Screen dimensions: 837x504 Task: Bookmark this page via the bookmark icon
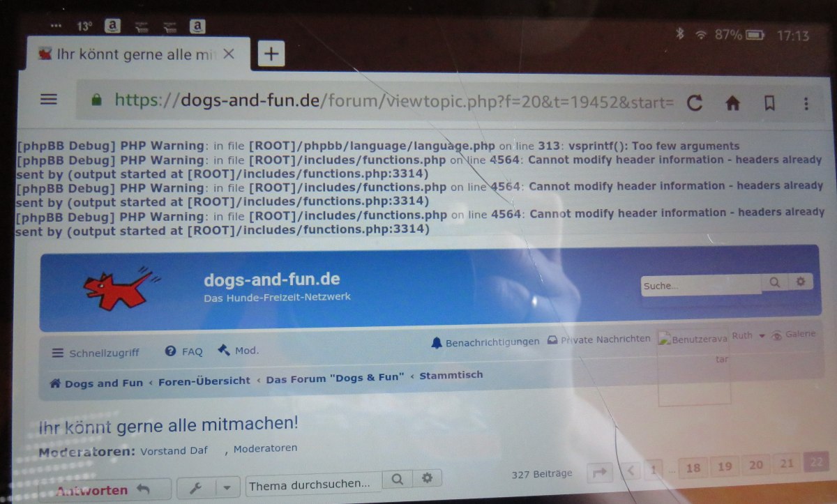(769, 104)
